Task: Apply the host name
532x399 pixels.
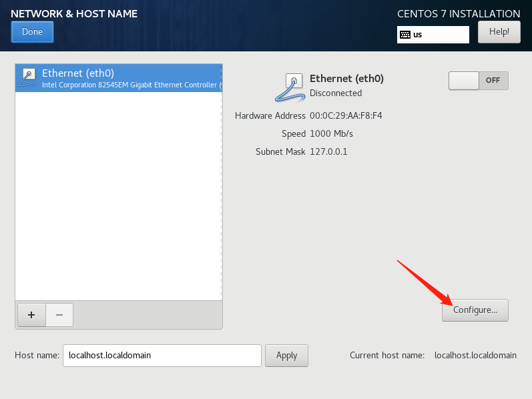Action: (x=287, y=356)
